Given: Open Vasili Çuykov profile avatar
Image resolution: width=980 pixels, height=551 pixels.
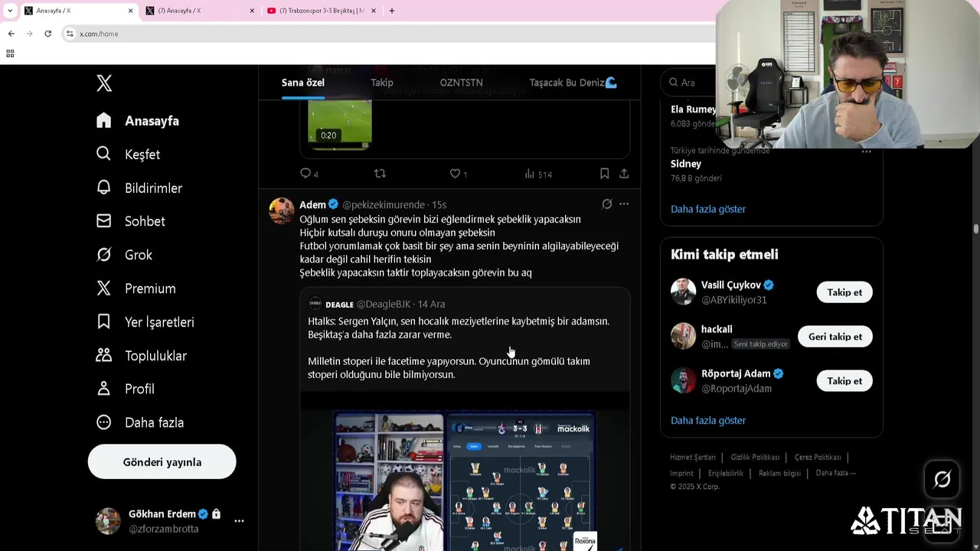Looking at the screenshot, I should click(x=684, y=292).
